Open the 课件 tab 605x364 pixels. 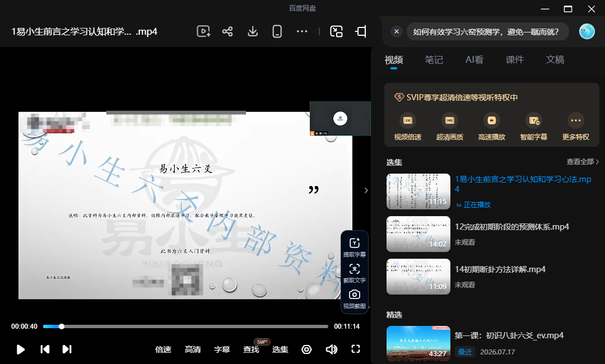(515, 60)
